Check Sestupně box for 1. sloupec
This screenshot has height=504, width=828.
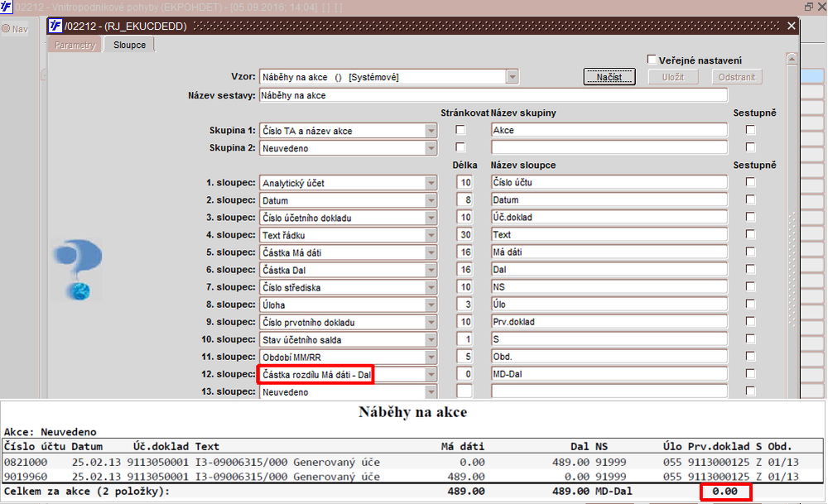point(750,182)
